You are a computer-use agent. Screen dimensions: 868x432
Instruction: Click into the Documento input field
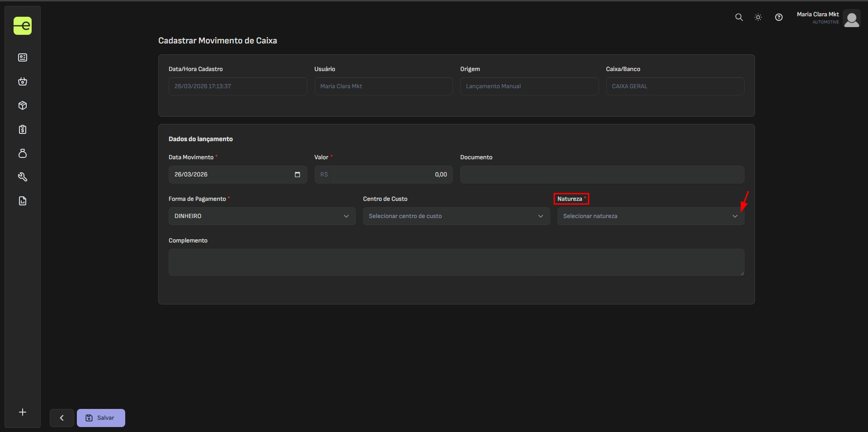602,175
